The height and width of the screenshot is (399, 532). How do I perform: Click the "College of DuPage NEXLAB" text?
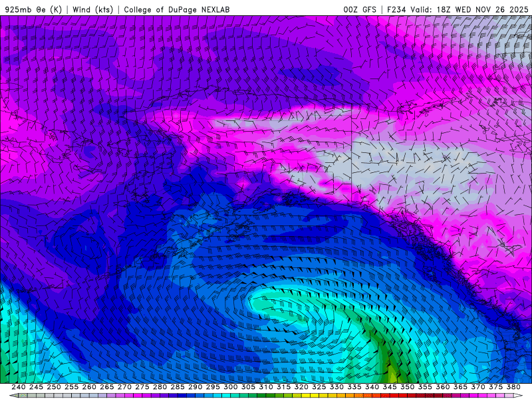coord(177,9)
